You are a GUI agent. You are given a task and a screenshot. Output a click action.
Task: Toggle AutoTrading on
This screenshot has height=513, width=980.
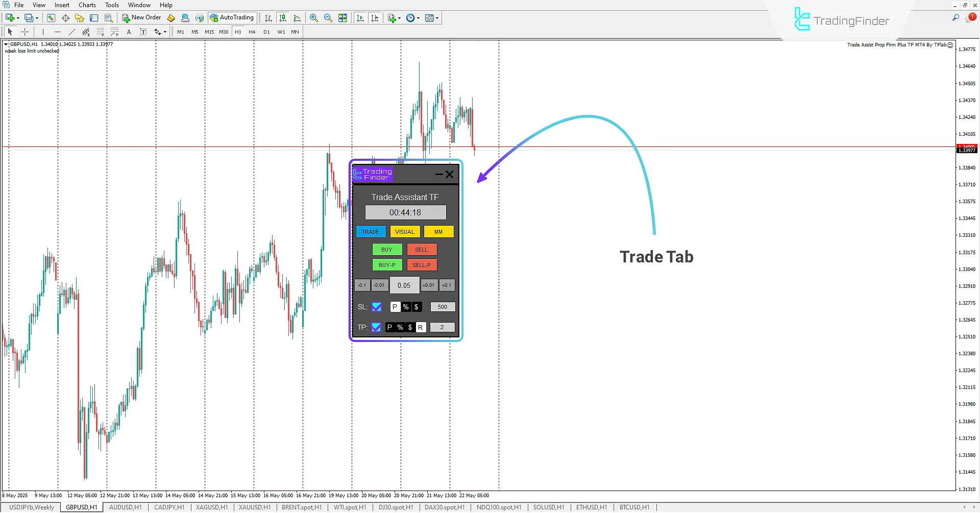click(x=232, y=17)
